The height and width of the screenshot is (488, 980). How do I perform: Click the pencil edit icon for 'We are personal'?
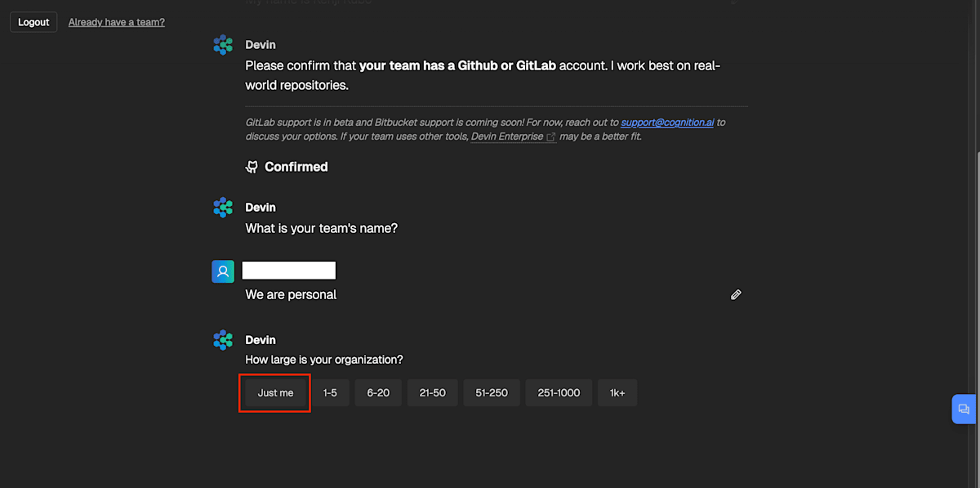pyautogui.click(x=736, y=294)
